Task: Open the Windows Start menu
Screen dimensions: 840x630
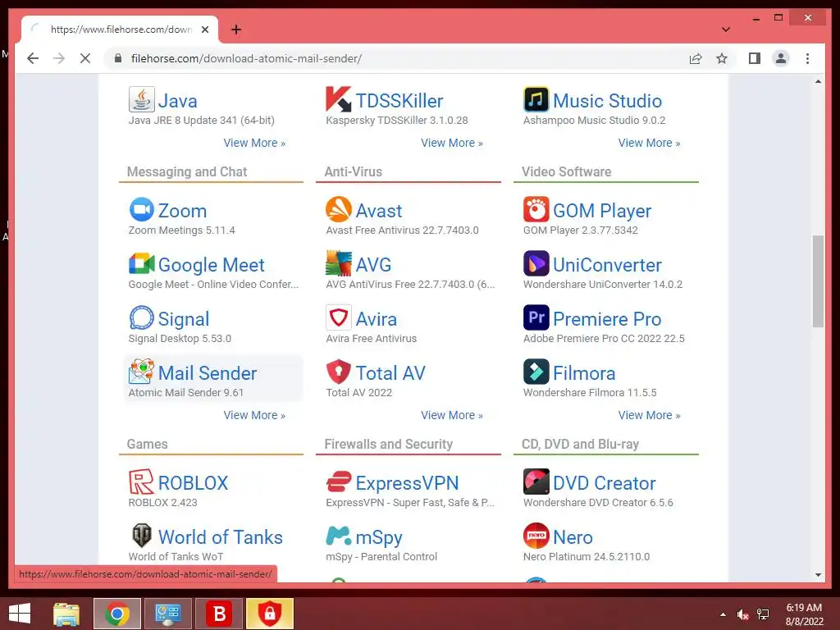Action: (20, 614)
